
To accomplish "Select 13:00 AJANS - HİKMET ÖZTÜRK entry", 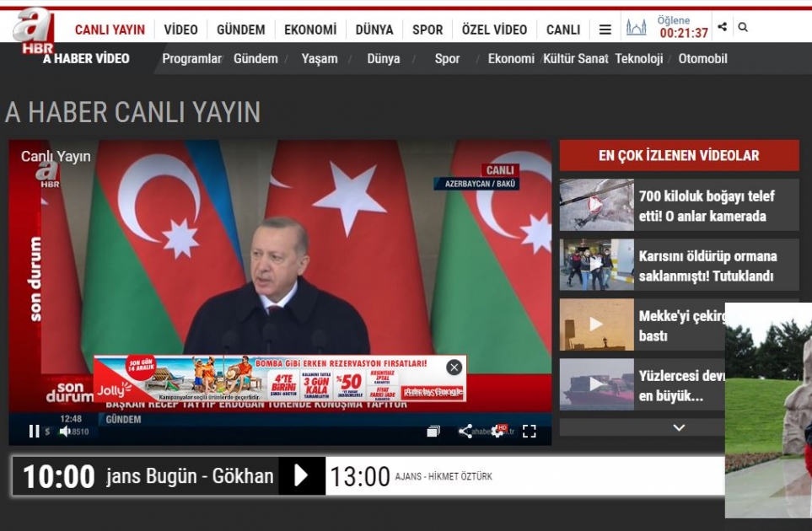I will click(411, 476).
